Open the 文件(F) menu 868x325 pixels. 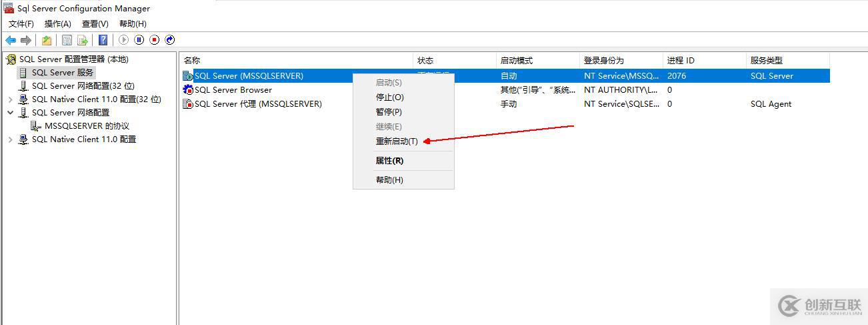(x=21, y=24)
